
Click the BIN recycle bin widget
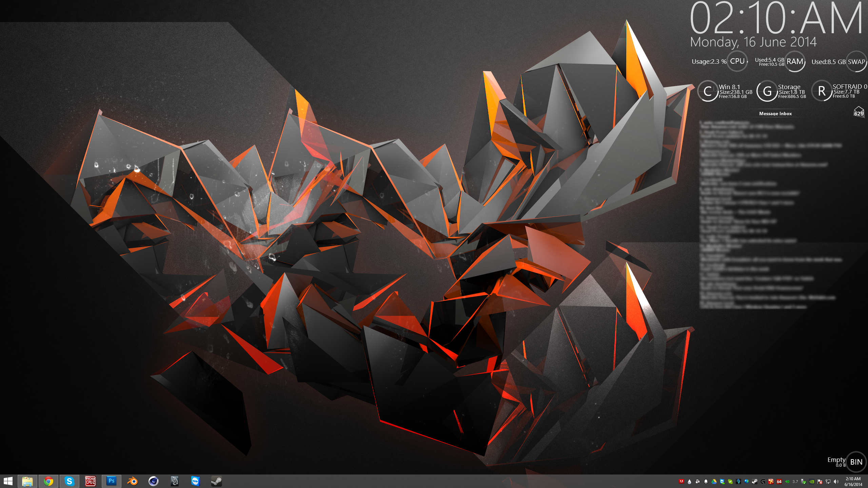pyautogui.click(x=856, y=462)
